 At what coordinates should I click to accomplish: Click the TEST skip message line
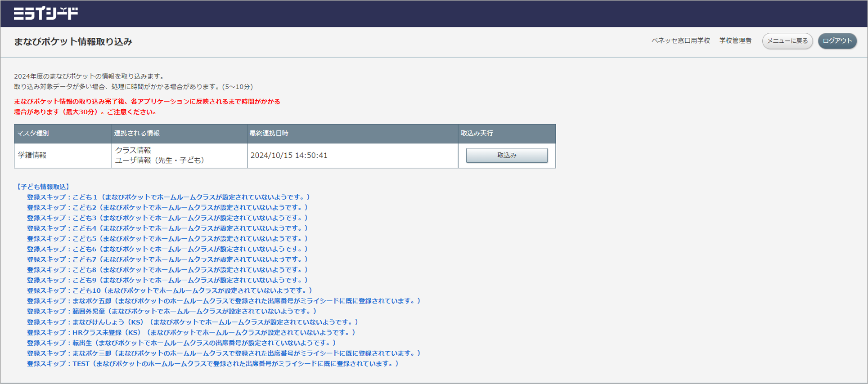pyautogui.click(x=212, y=364)
